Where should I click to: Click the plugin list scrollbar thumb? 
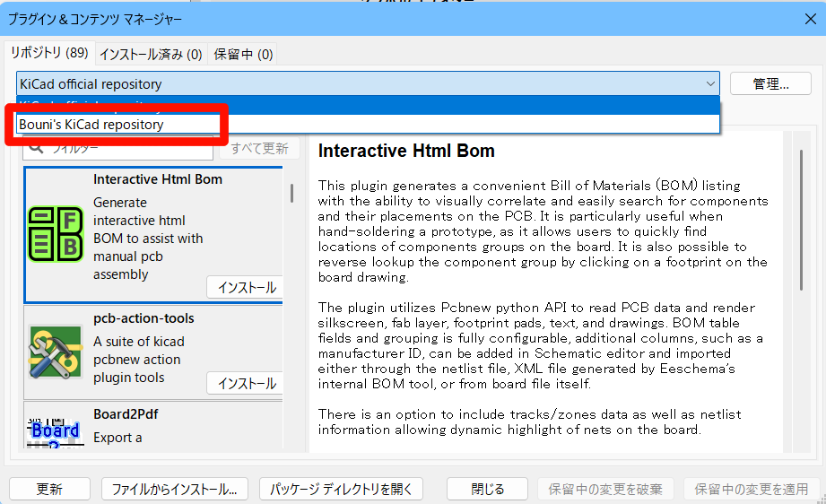click(291, 193)
